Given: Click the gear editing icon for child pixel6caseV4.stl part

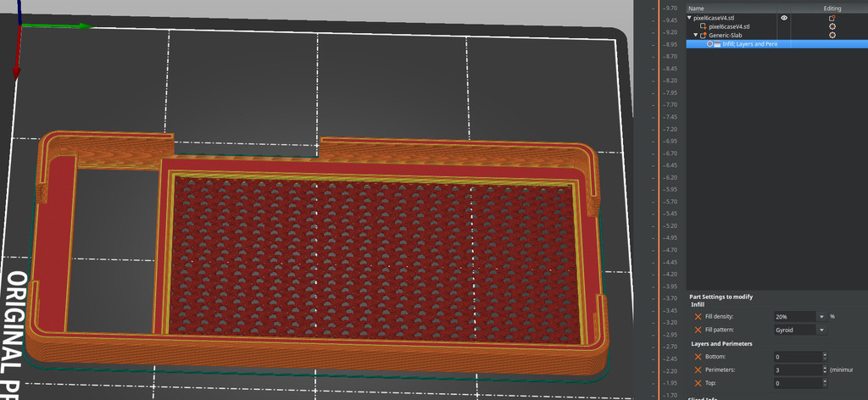Looking at the screenshot, I should tap(832, 26).
